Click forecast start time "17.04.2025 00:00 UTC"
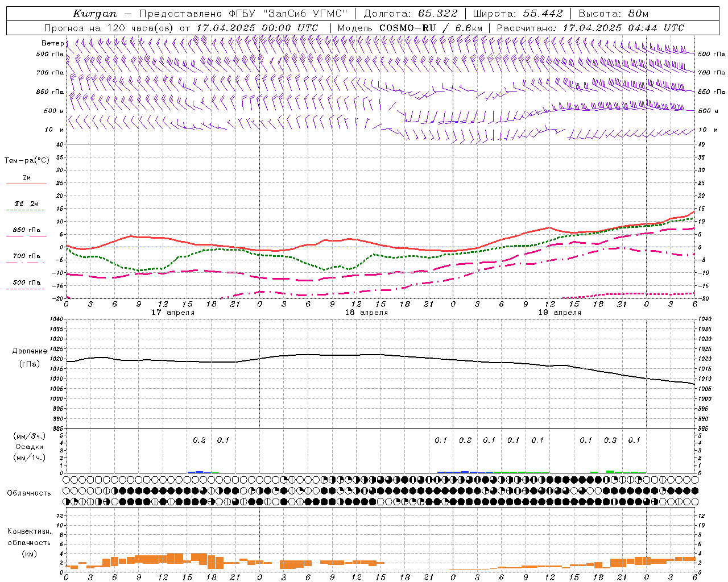 point(257,28)
